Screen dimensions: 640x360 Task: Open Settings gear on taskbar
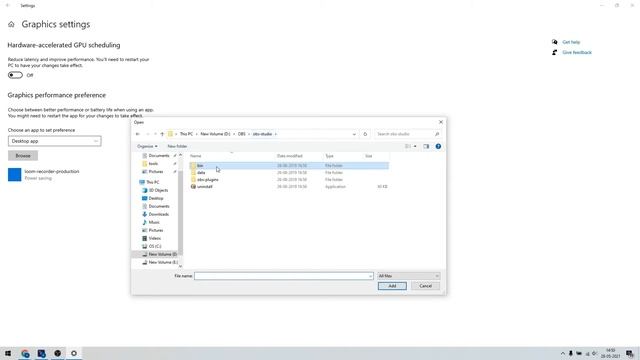click(x=74, y=353)
